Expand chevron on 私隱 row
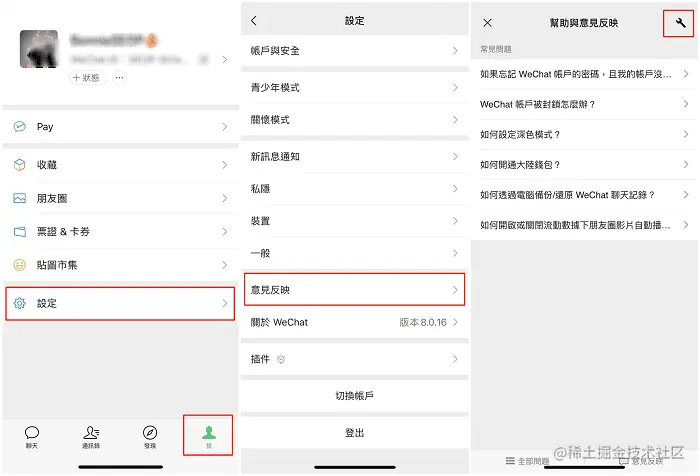Viewport: 700px width, 476px height. (455, 189)
